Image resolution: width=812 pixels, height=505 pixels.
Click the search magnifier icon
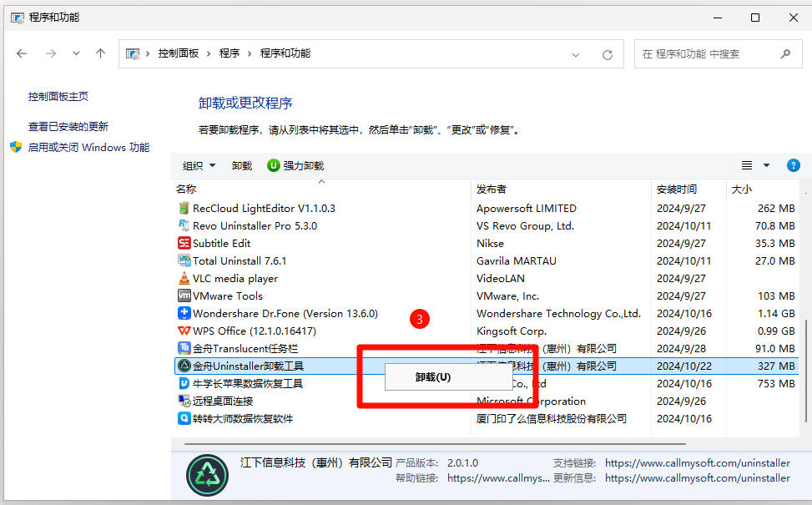(x=785, y=54)
